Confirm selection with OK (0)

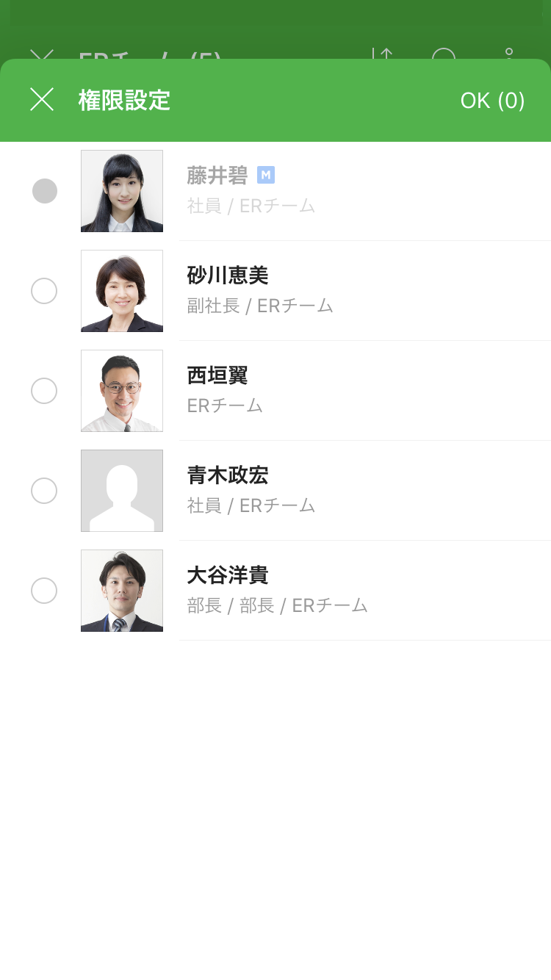(492, 100)
